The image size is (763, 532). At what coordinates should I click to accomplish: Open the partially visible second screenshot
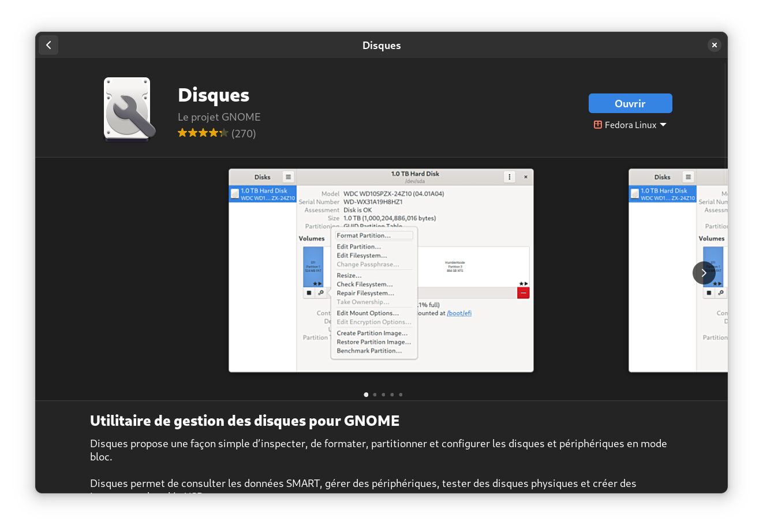[678, 271]
